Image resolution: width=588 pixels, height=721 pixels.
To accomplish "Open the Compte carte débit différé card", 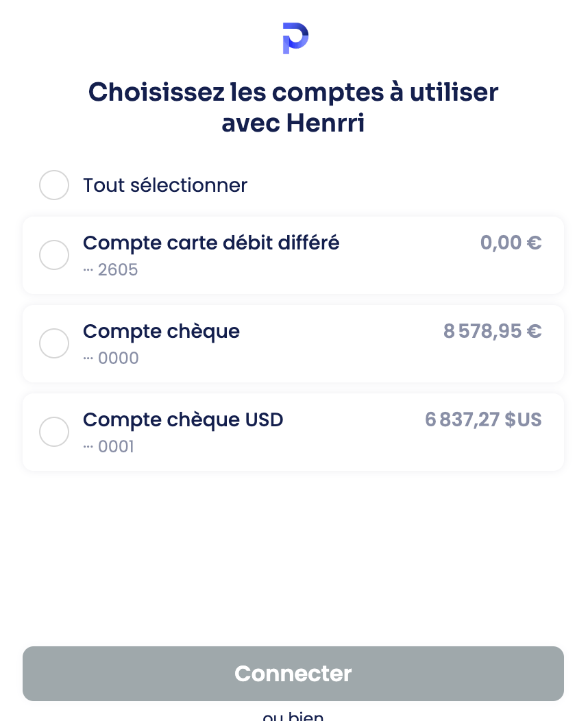I will (x=293, y=255).
